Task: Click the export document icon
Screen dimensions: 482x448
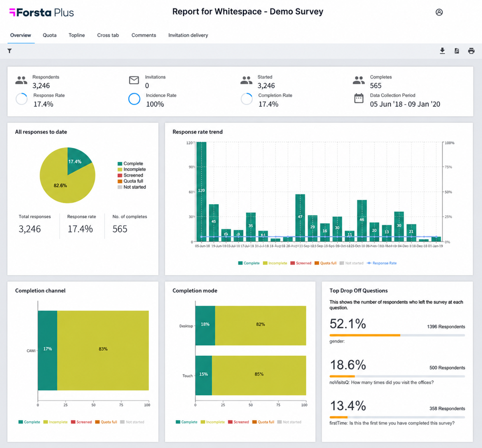Action: pyautogui.click(x=457, y=51)
